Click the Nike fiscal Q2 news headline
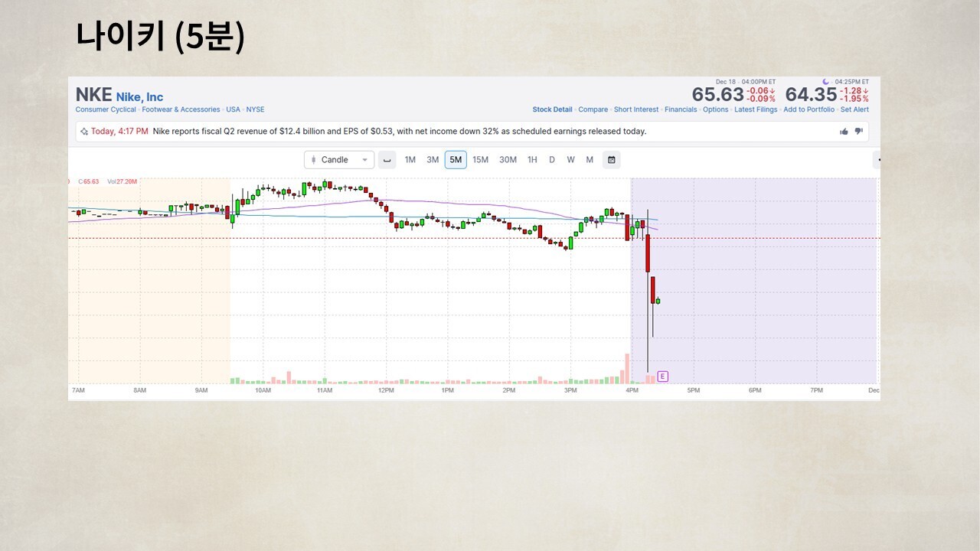This screenshot has height=551, width=980. click(400, 132)
